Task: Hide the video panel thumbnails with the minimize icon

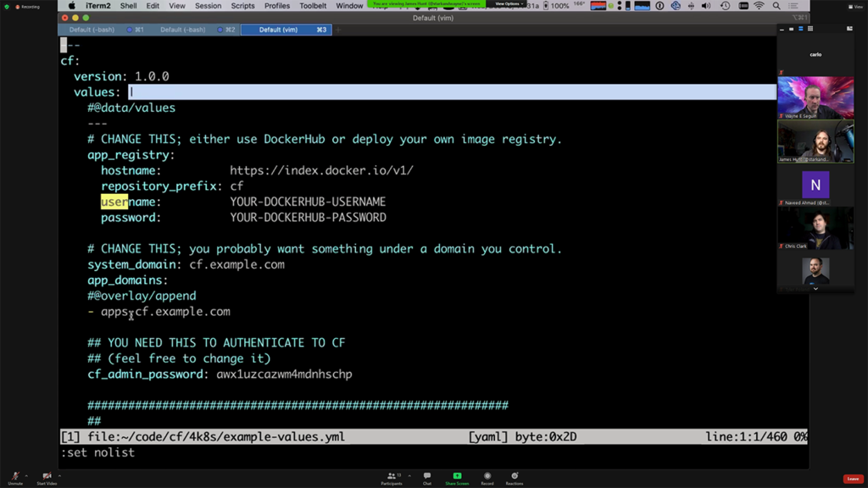Action: pos(782,29)
